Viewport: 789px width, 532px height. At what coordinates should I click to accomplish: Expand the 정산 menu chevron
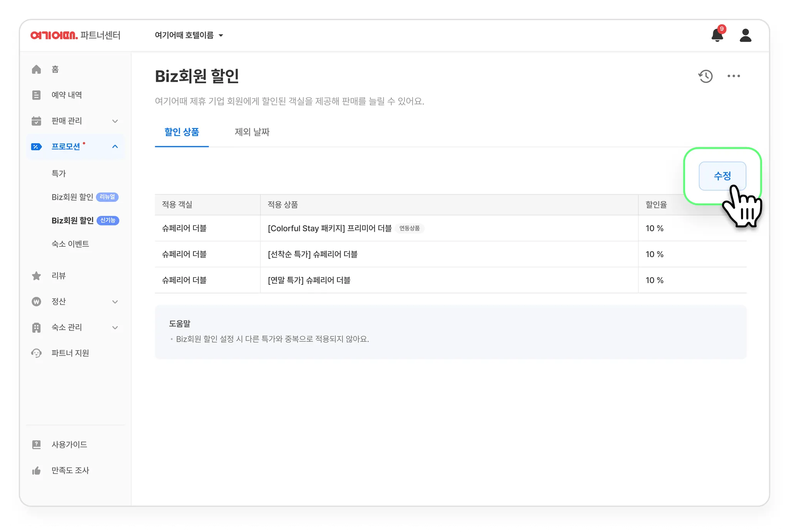pyautogui.click(x=115, y=301)
